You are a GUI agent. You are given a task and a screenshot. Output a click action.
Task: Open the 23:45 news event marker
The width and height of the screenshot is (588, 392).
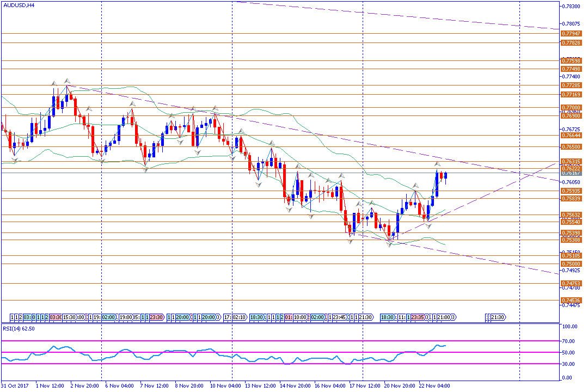tap(339, 318)
